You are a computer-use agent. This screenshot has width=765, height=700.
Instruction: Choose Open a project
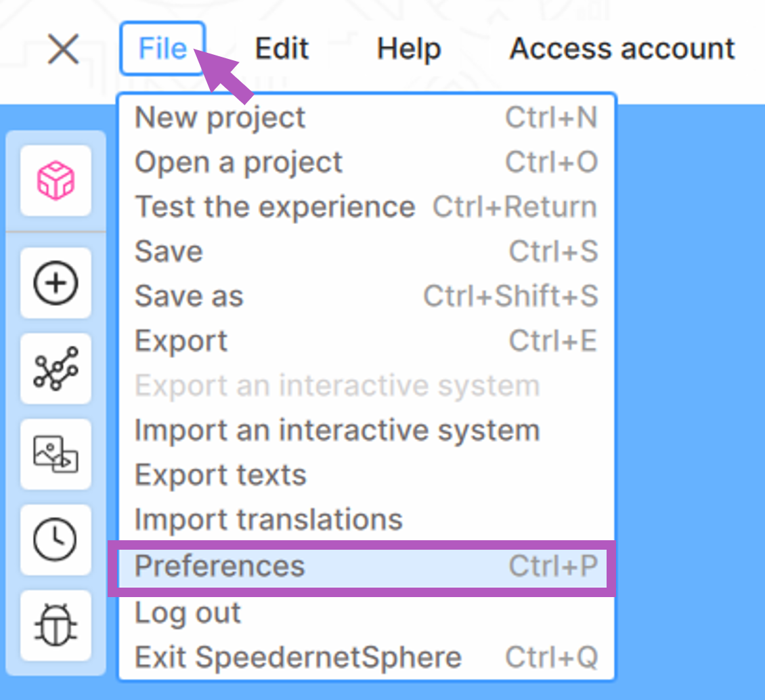[238, 162]
